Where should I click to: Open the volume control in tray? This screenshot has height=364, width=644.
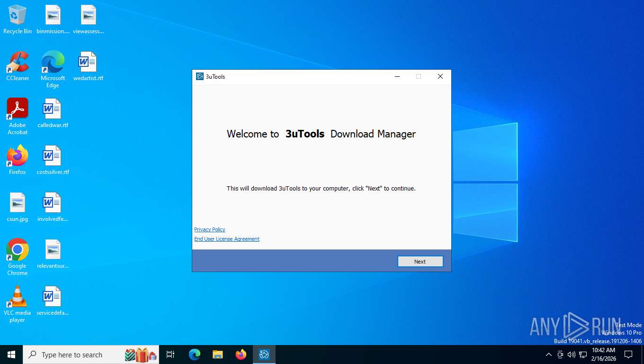[x=572, y=355]
